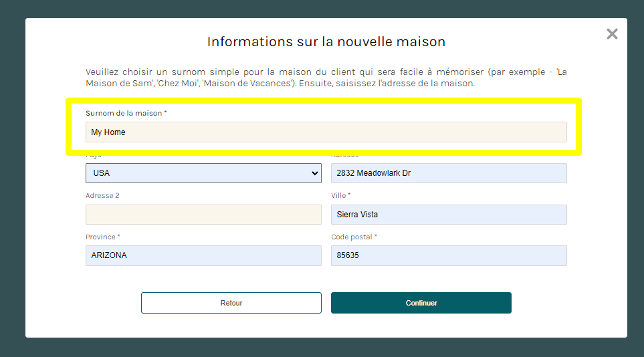
Task: Click the Adresse 2 label
Action: (102, 196)
